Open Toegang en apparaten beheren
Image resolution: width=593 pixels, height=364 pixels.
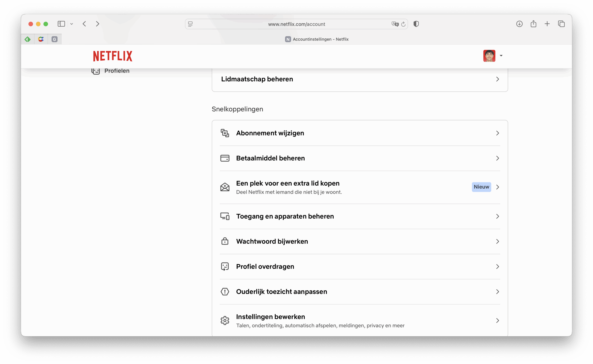click(360, 216)
